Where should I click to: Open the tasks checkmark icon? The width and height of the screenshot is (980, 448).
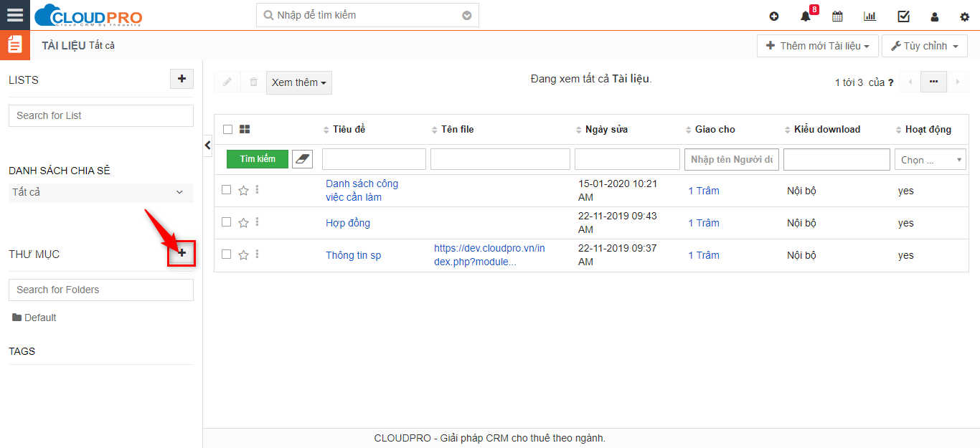pyautogui.click(x=903, y=16)
